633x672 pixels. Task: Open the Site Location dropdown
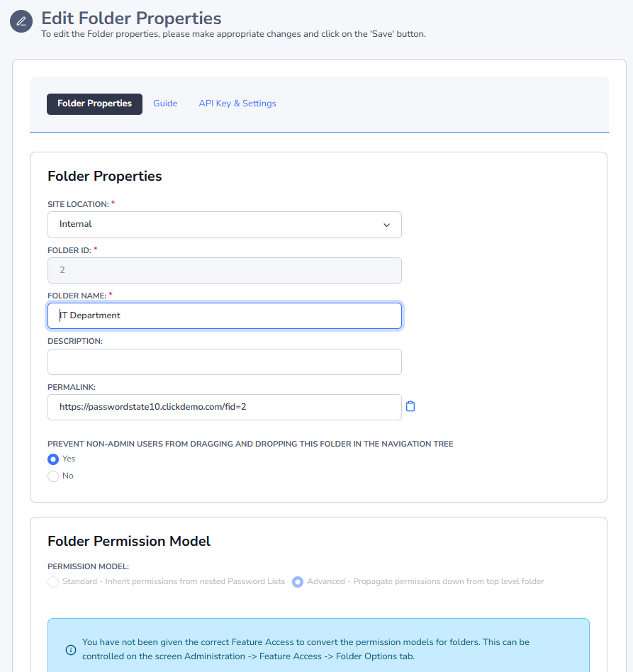pyautogui.click(x=224, y=225)
